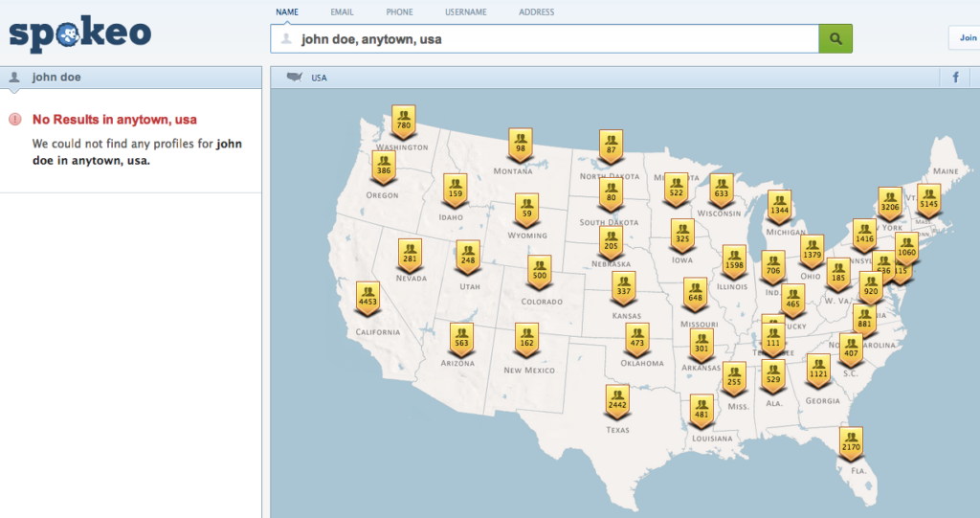The width and height of the screenshot is (980, 518).
Task: Click the green search magnifier button
Action: 835,39
